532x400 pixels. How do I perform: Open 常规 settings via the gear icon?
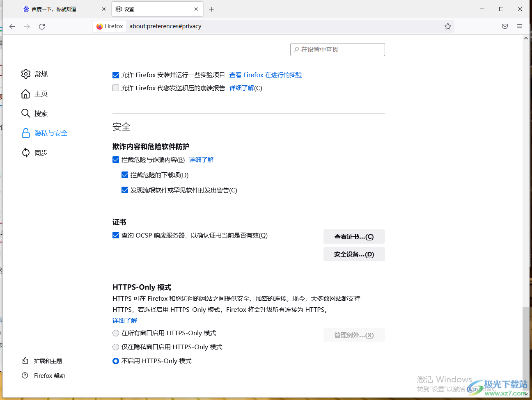coord(25,74)
